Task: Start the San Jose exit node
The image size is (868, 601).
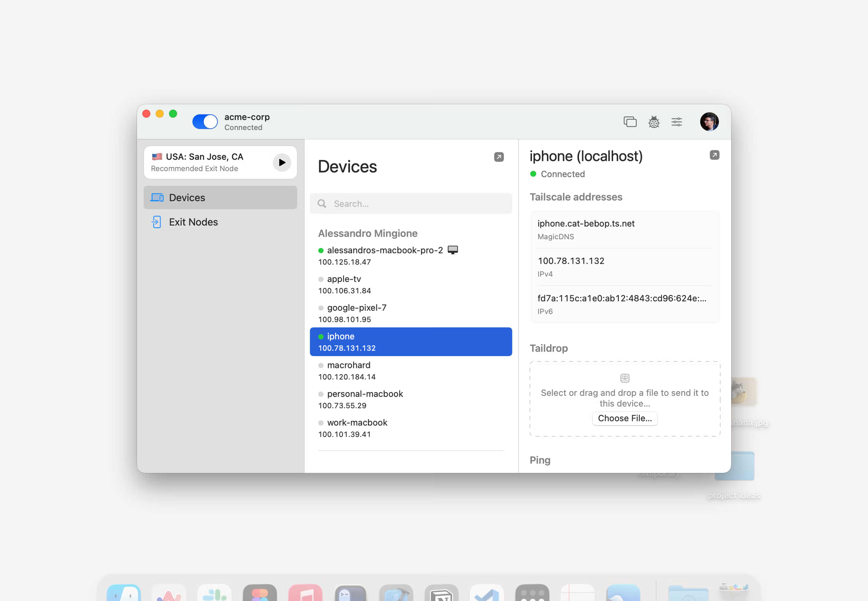Action: pos(282,162)
